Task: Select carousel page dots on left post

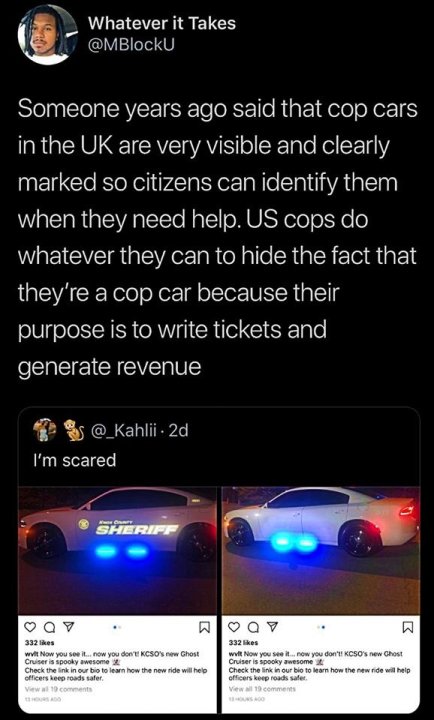Action: (117, 626)
